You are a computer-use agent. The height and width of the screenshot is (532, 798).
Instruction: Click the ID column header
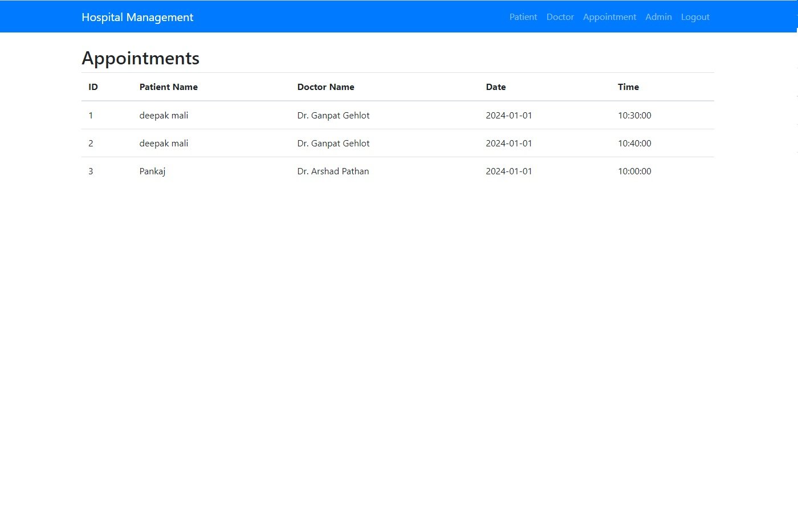coord(93,87)
